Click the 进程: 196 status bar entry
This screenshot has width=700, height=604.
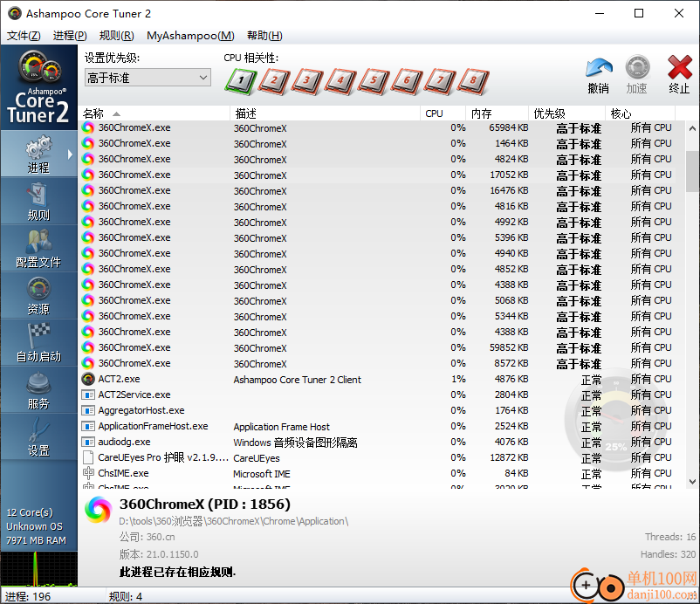(x=28, y=596)
